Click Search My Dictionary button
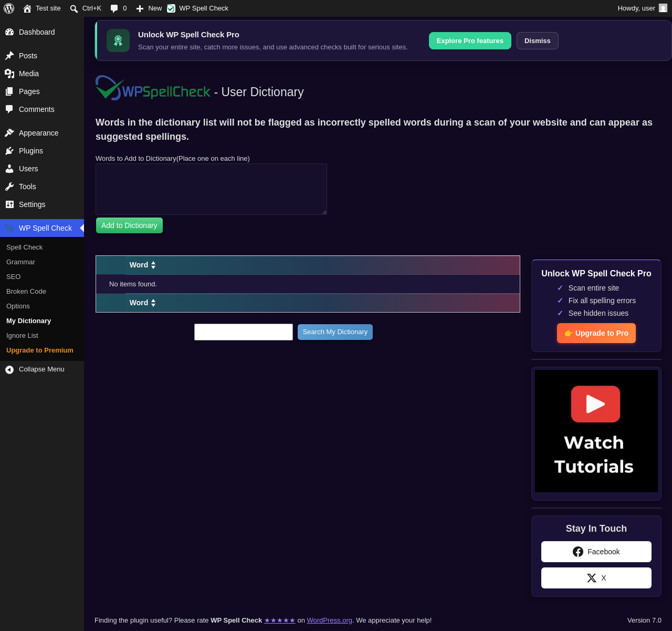 coord(335,332)
